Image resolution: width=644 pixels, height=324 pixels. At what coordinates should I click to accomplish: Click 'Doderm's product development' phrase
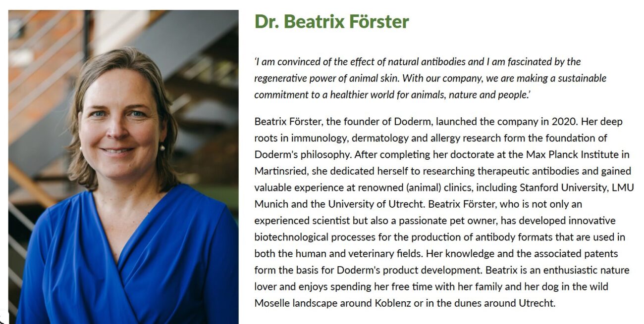tap(408, 270)
